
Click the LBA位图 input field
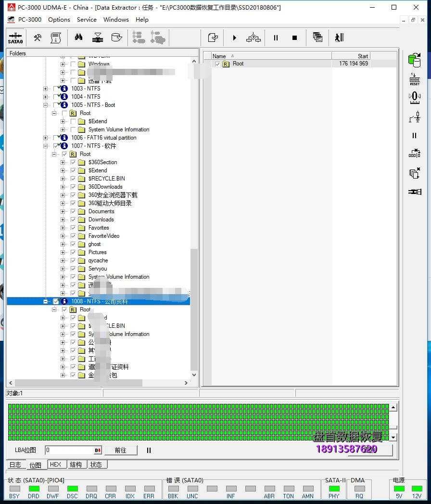click(x=69, y=450)
